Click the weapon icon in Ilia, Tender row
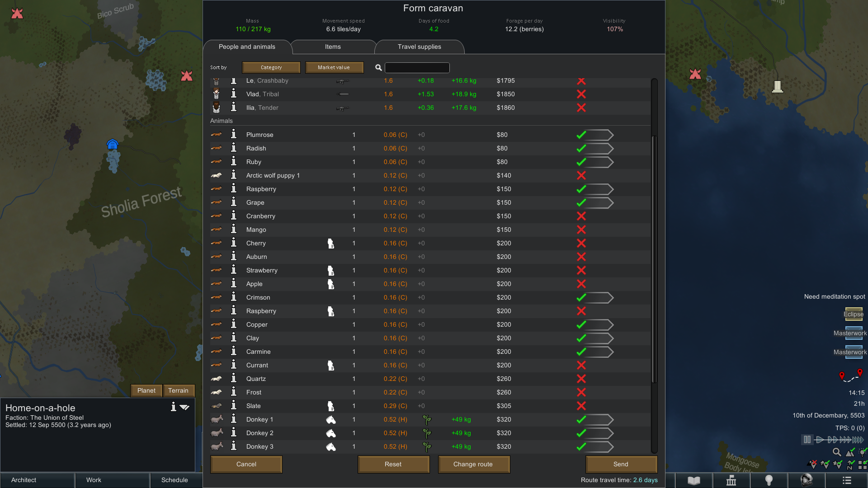The height and width of the screenshot is (488, 868). (343, 108)
